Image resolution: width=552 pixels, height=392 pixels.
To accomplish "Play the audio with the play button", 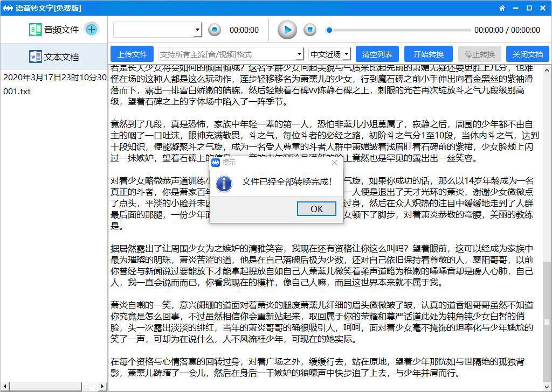I will 287,30.
